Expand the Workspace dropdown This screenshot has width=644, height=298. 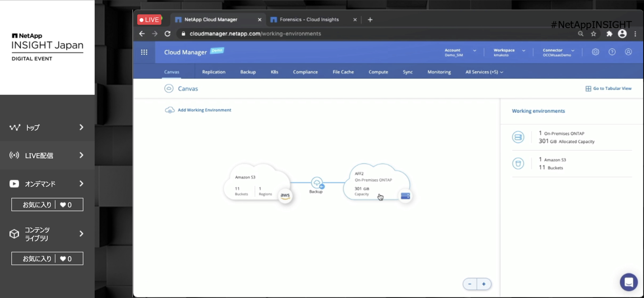(509, 52)
